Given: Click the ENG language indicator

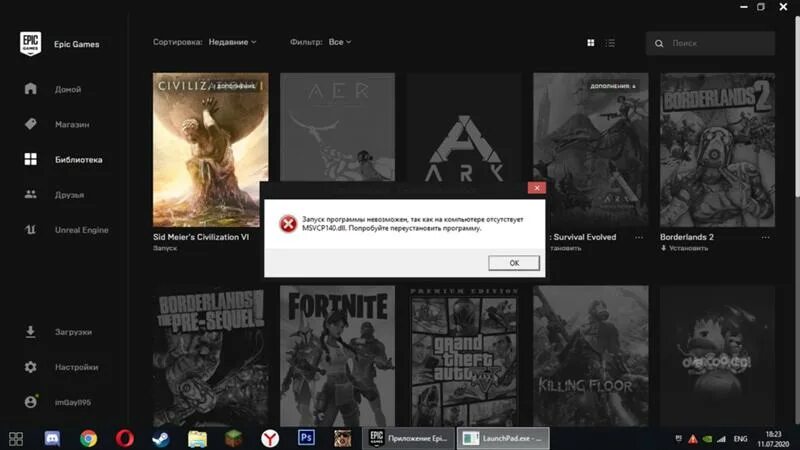Looking at the screenshot, I should (740, 439).
